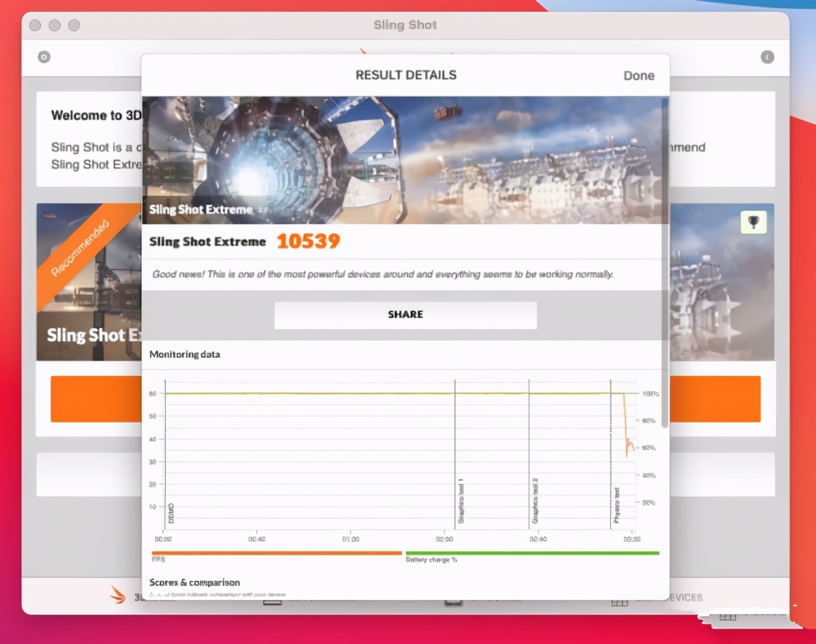The image size is (816, 644).
Task: Open the info icon in Sling Shot window
Action: pos(767,57)
